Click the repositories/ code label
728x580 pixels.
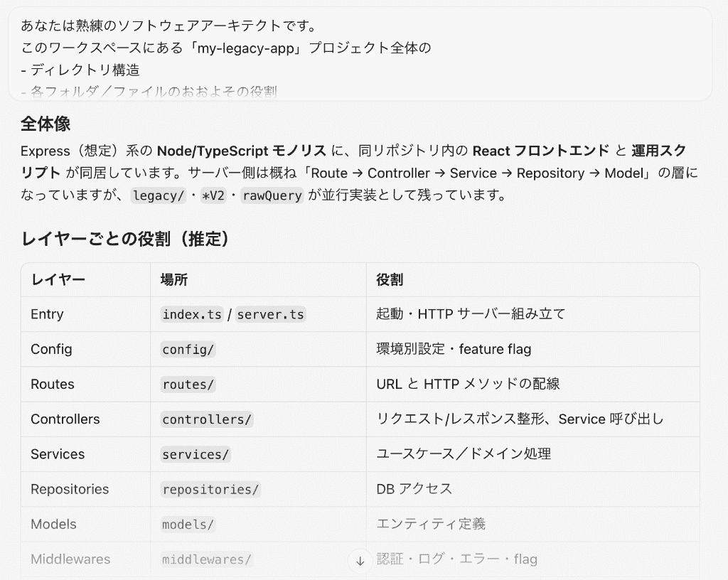210,490
